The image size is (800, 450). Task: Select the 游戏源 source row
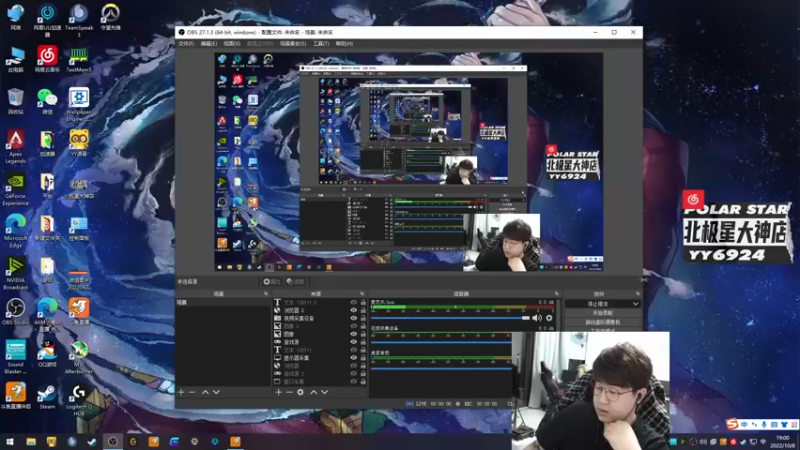click(320, 342)
